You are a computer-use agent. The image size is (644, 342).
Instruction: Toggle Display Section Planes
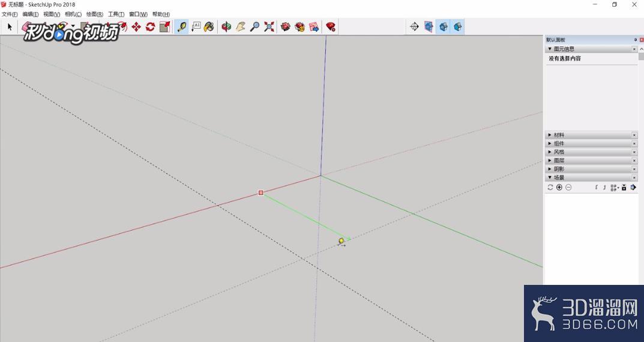[429, 27]
